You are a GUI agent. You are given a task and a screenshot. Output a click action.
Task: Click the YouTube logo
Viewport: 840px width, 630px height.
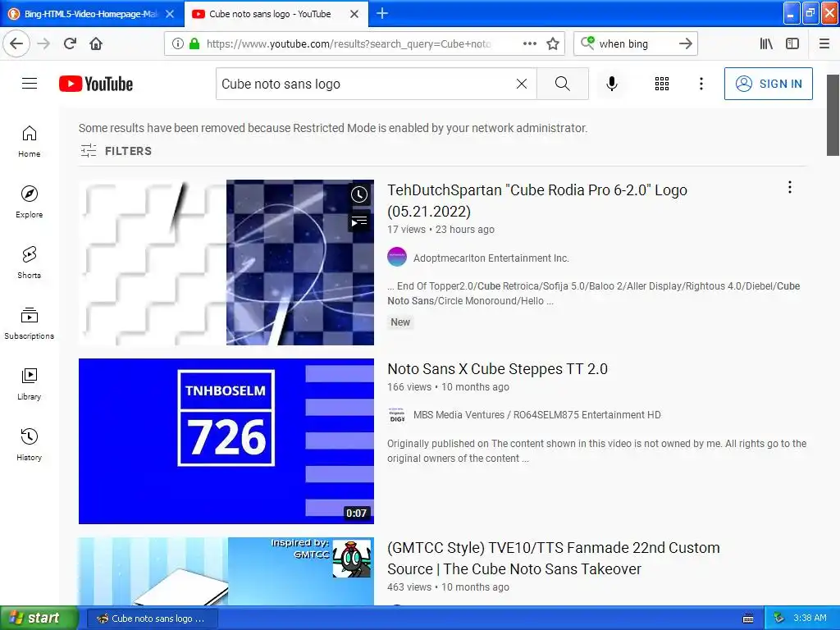pos(96,84)
